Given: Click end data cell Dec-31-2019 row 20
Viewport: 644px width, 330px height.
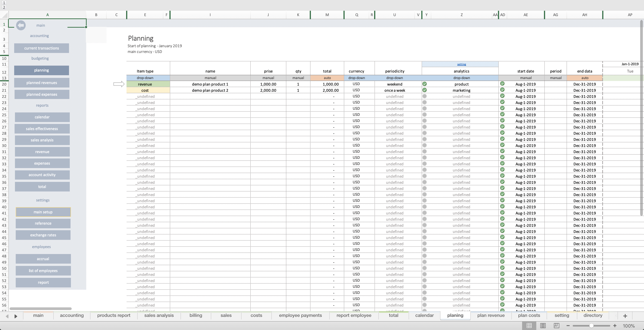Looking at the screenshot, I should click(585, 84).
